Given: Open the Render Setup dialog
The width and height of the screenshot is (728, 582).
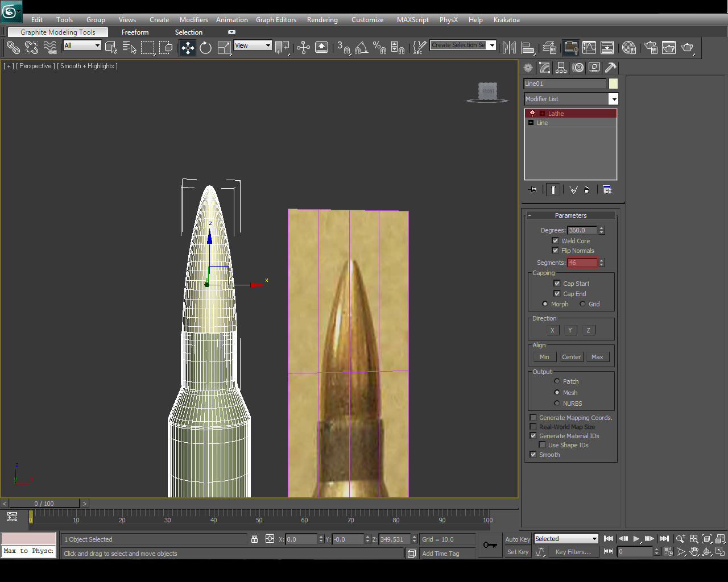Looking at the screenshot, I should [651, 47].
